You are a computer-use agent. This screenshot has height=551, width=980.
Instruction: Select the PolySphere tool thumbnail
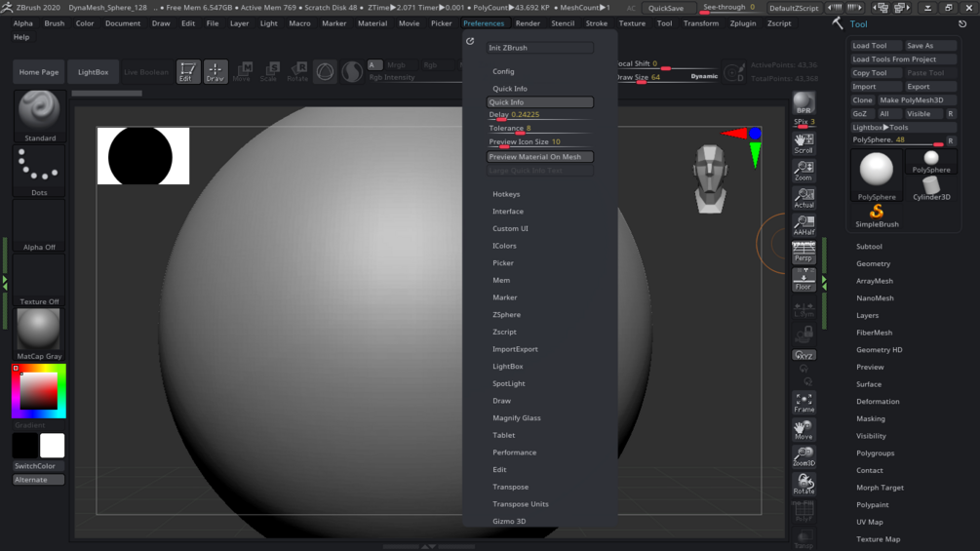point(877,176)
